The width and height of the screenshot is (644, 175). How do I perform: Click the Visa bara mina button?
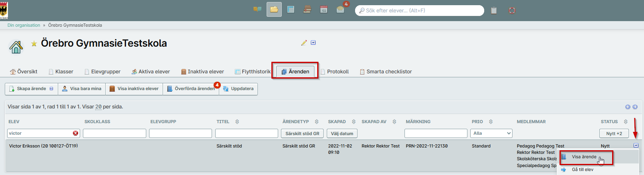click(82, 89)
